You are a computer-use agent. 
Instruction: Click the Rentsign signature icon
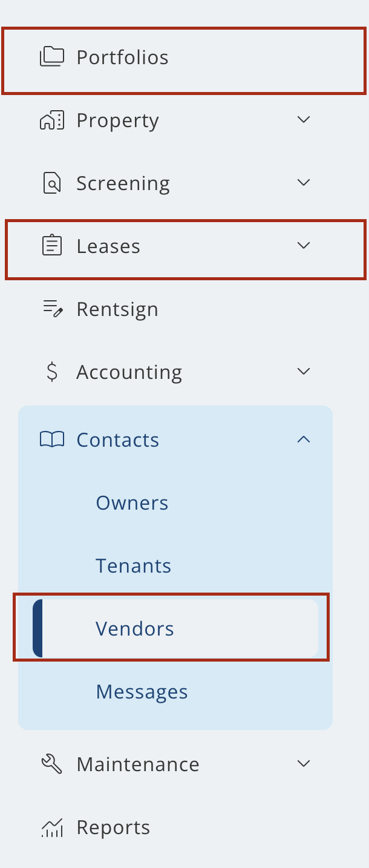click(51, 309)
